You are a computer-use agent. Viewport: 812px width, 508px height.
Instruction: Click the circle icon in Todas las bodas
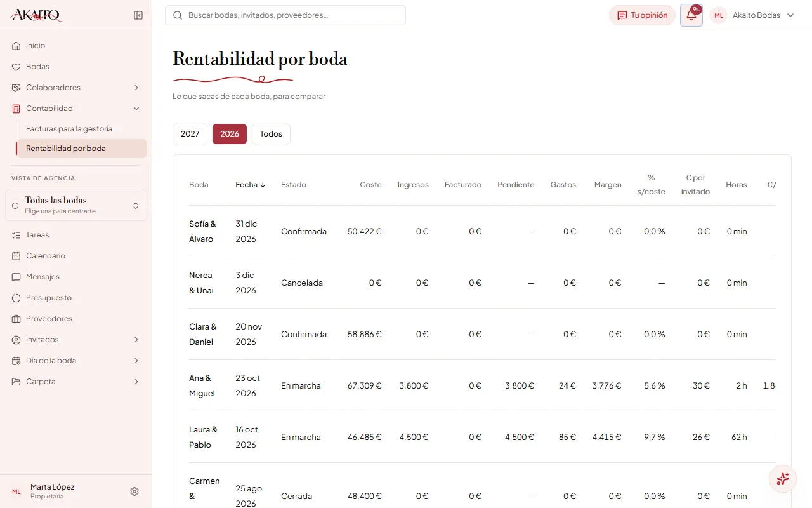point(15,206)
